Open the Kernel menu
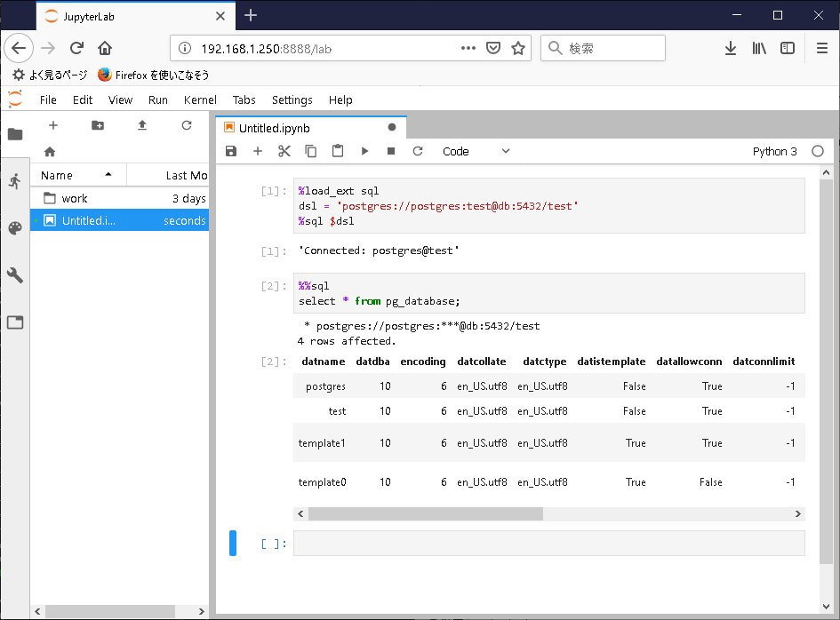Image resolution: width=840 pixels, height=620 pixels. click(x=200, y=99)
